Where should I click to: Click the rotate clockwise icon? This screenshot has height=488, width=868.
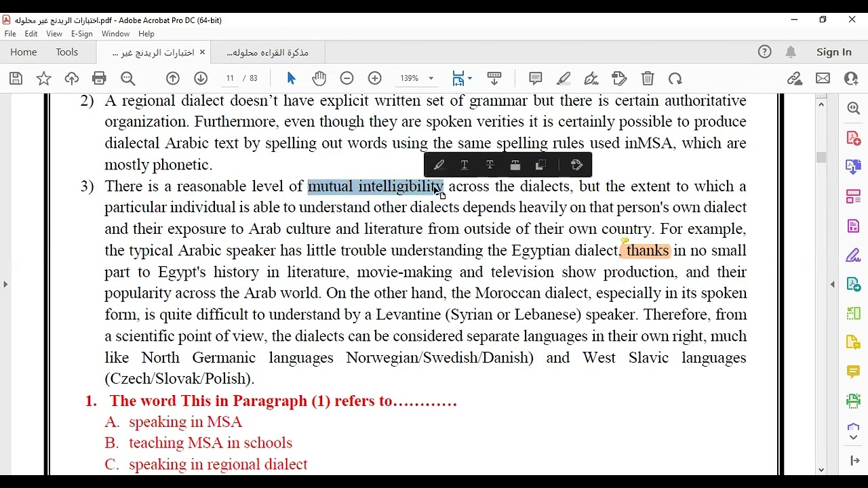pos(675,79)
